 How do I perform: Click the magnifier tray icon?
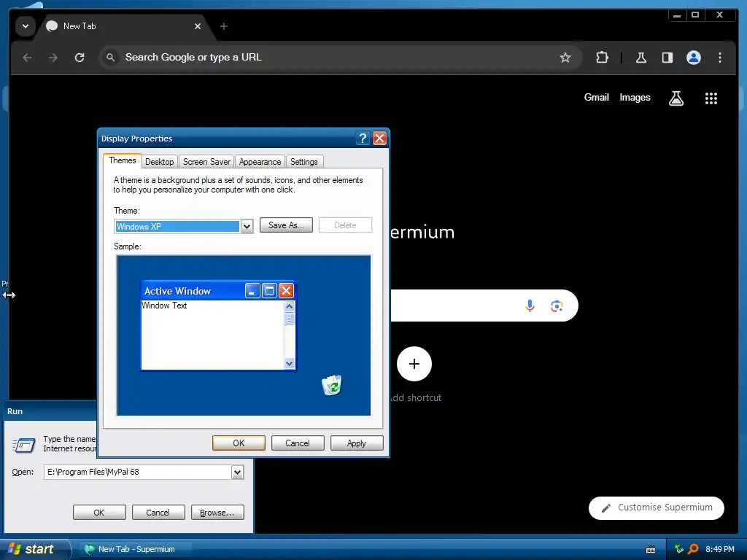click(693, 549)
